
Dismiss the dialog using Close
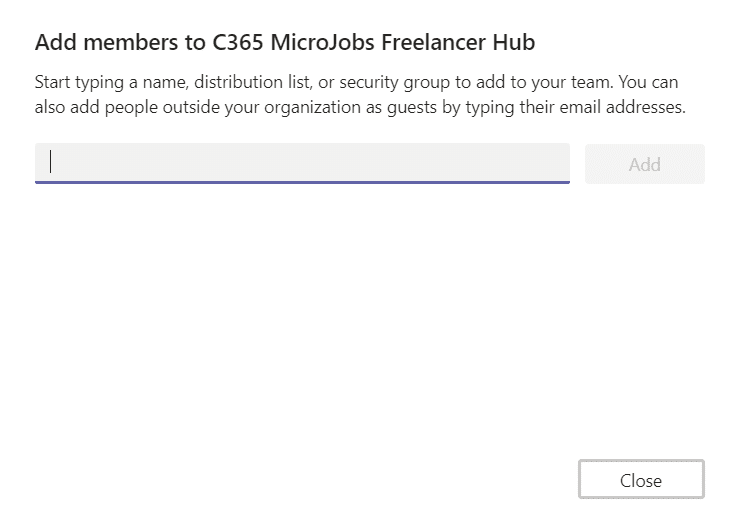(641, 479)
